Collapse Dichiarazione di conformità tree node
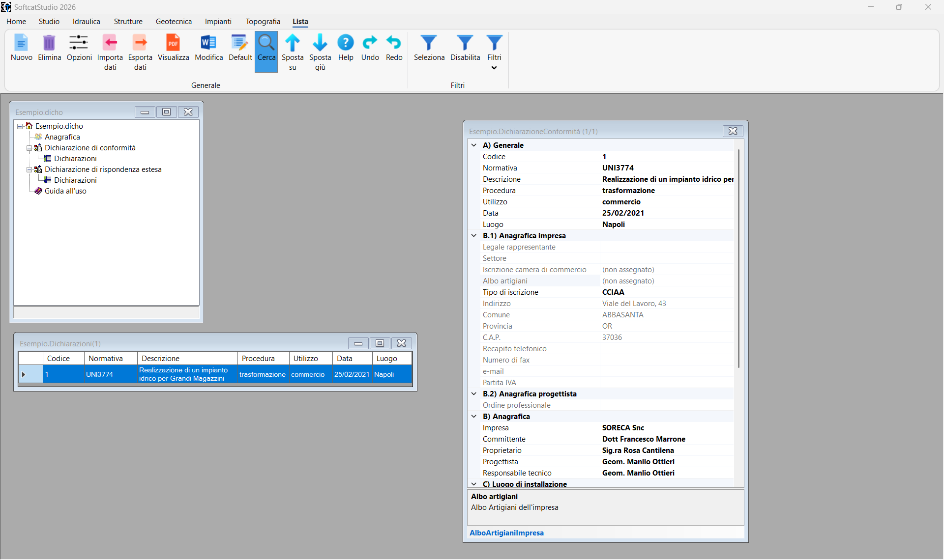Viewport: 944px width, 560px height. (29, 148)
